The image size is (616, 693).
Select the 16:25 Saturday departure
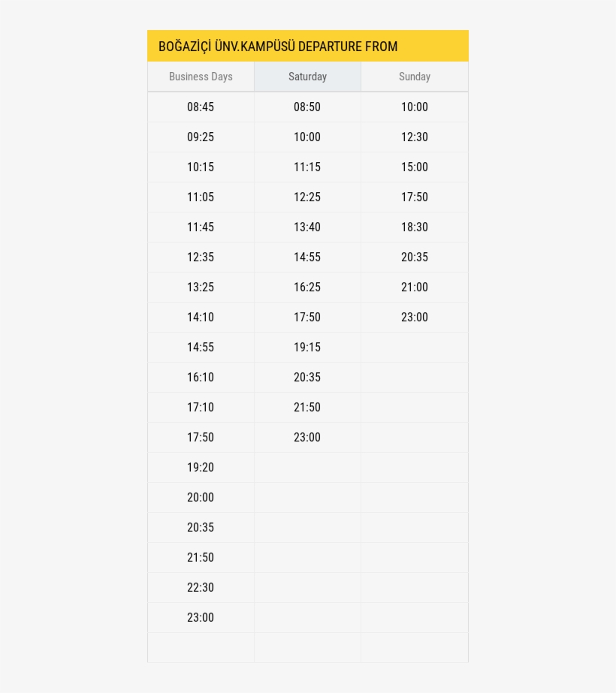(x=307, y=288)
